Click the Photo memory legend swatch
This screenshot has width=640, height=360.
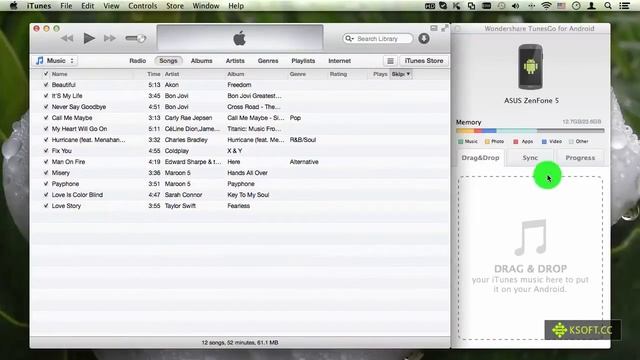[x=487, y=142]
